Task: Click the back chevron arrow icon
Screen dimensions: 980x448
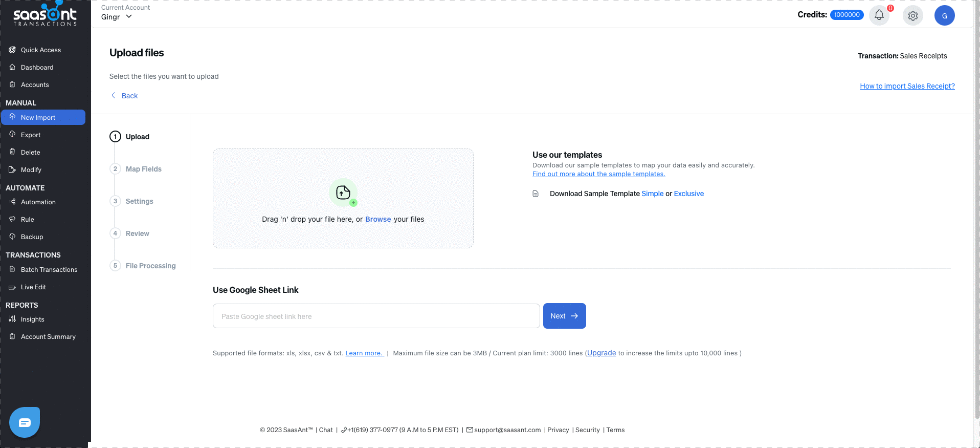Action: point(113,95)
